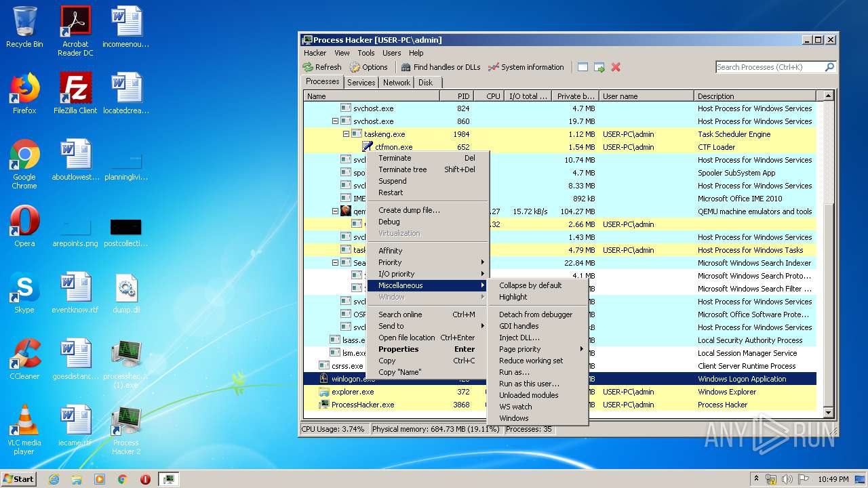Open Recycle Bin desktop icon
868x488 pixels.
click(x=24, y=27)
